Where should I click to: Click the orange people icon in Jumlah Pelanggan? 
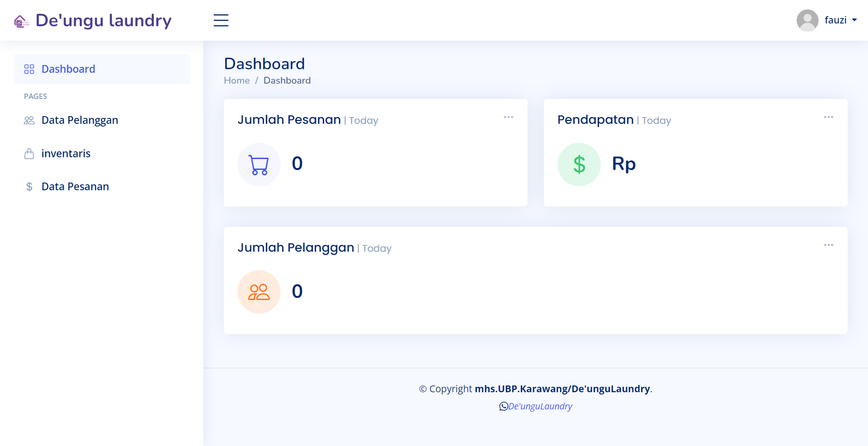point(259,292)
